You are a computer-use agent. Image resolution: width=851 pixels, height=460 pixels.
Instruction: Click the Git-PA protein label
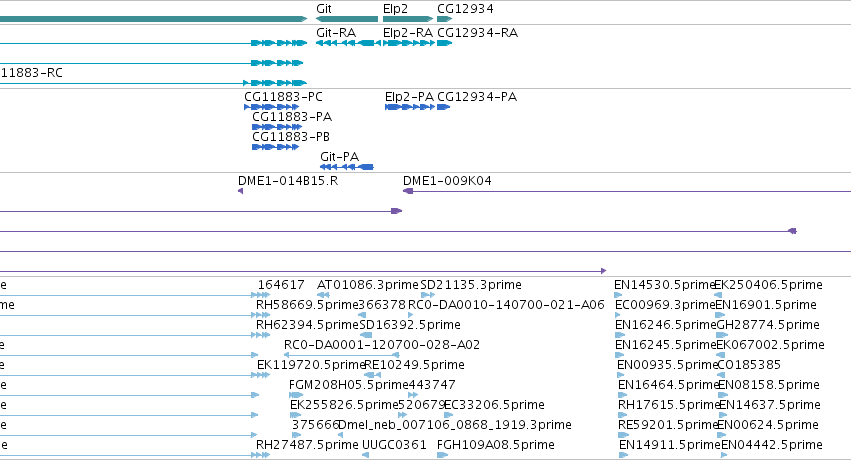340,156
